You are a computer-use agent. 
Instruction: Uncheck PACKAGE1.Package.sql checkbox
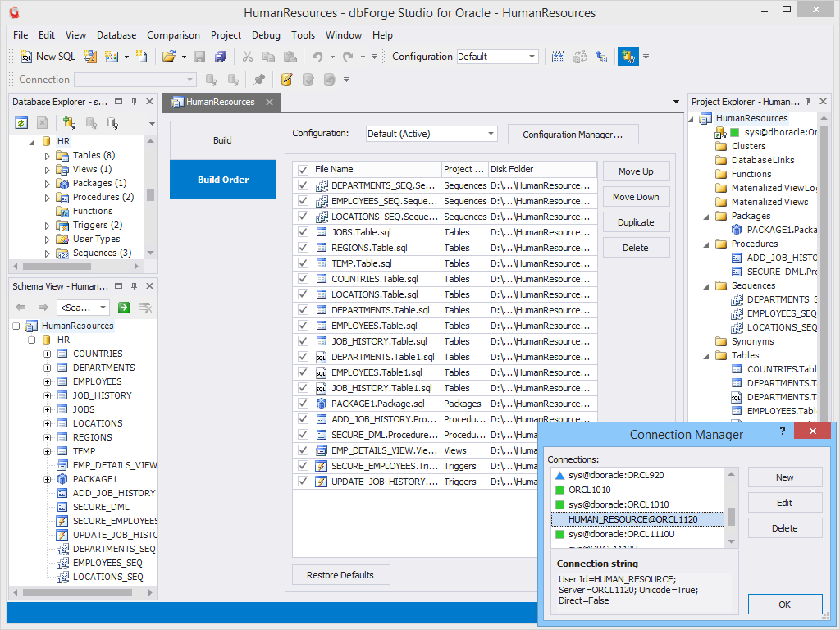[x=303, y=403]
